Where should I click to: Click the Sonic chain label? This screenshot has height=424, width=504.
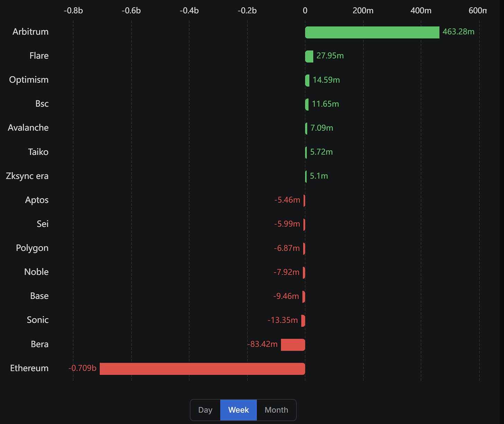coord(38,320)
